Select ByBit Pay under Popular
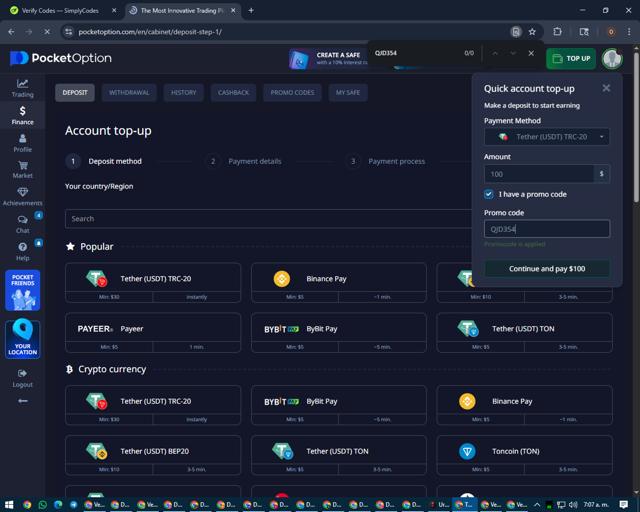This screenshot has width=640, height=512. tap(339, 333)
